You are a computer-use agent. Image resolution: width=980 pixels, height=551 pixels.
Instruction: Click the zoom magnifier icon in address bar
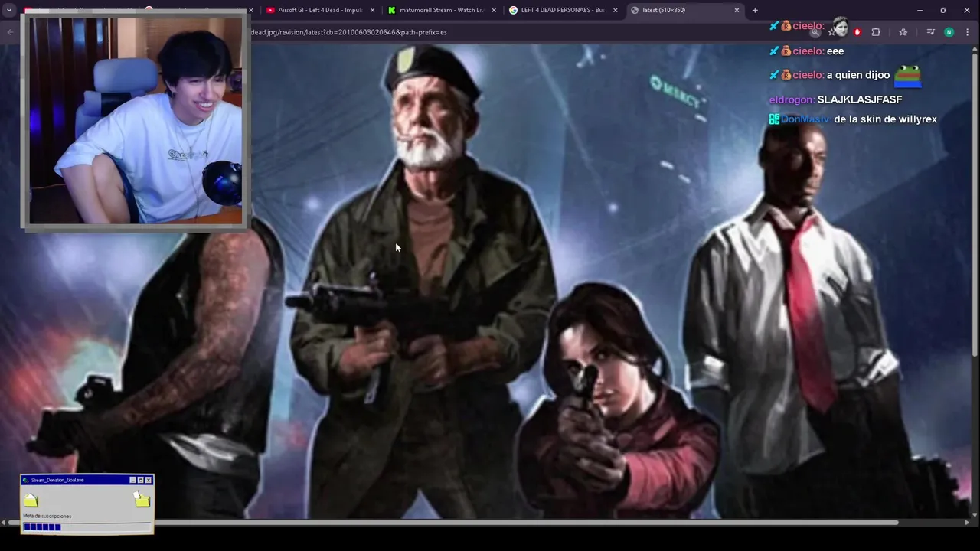pos(815,32)
